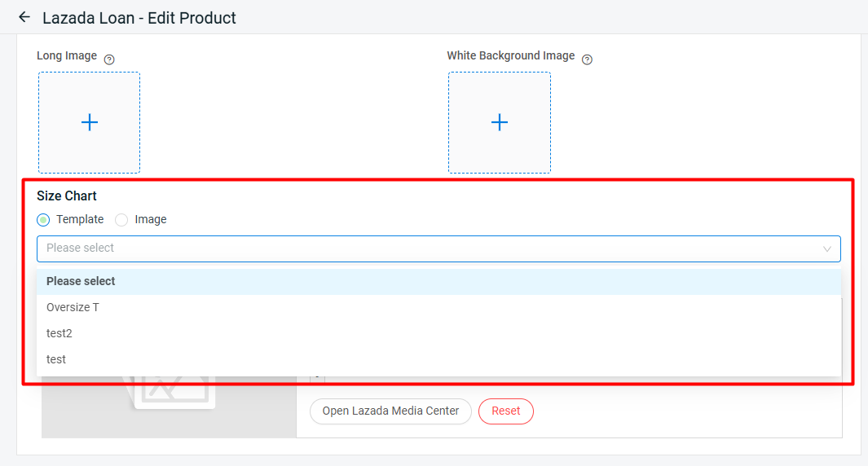Select the Template radio button
This screenshot has width=868, height=466.
[x=43, y=220]
